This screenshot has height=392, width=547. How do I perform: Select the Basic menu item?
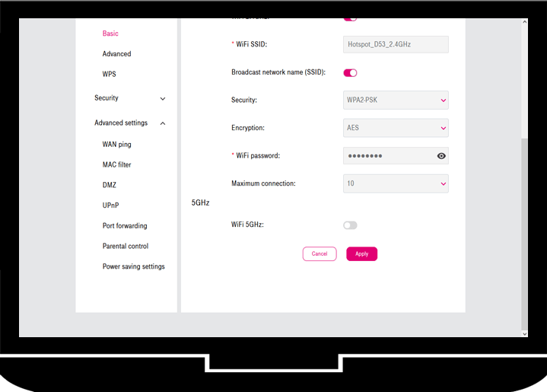coord(110,33)
